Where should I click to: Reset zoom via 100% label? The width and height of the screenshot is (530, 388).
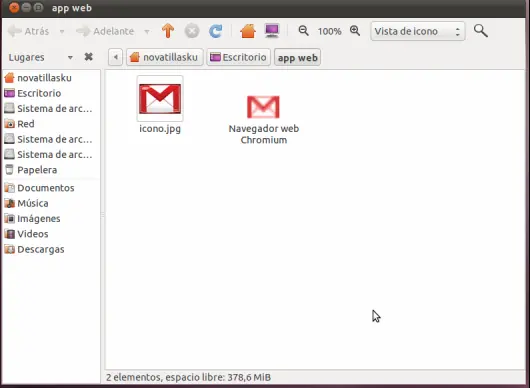click(x=329, y=31)
